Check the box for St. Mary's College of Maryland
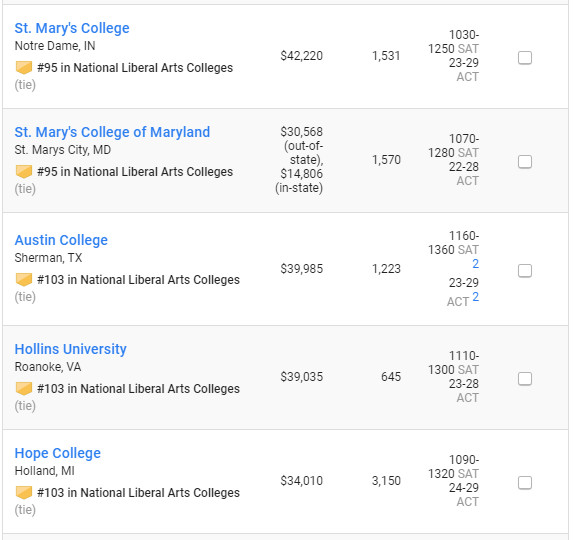573x540 pixels. 525,162
